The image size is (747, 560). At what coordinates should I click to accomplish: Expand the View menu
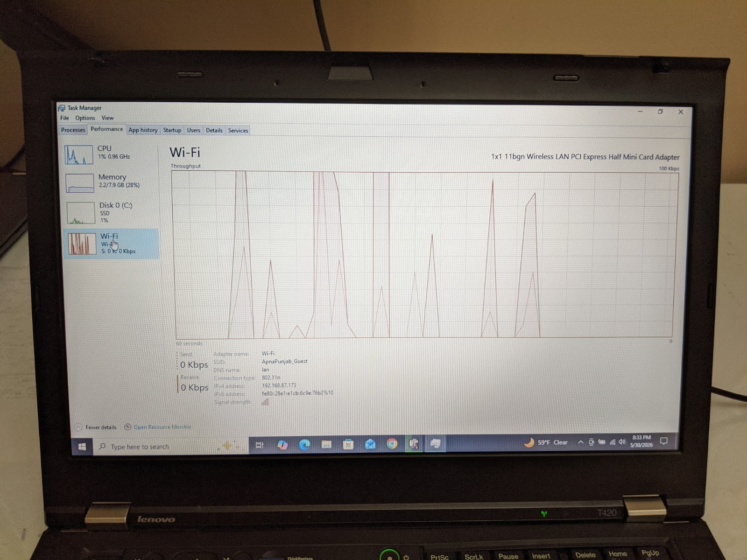tap(107, 118)
